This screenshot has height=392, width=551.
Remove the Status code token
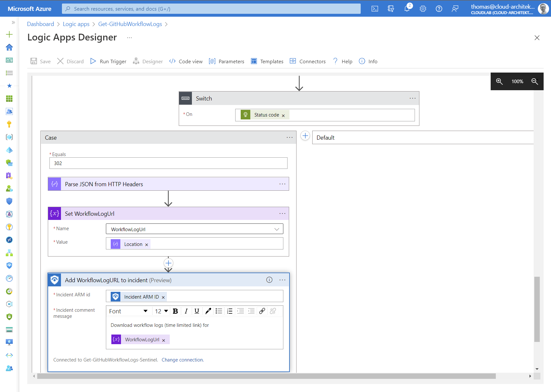tap(283, 116)
